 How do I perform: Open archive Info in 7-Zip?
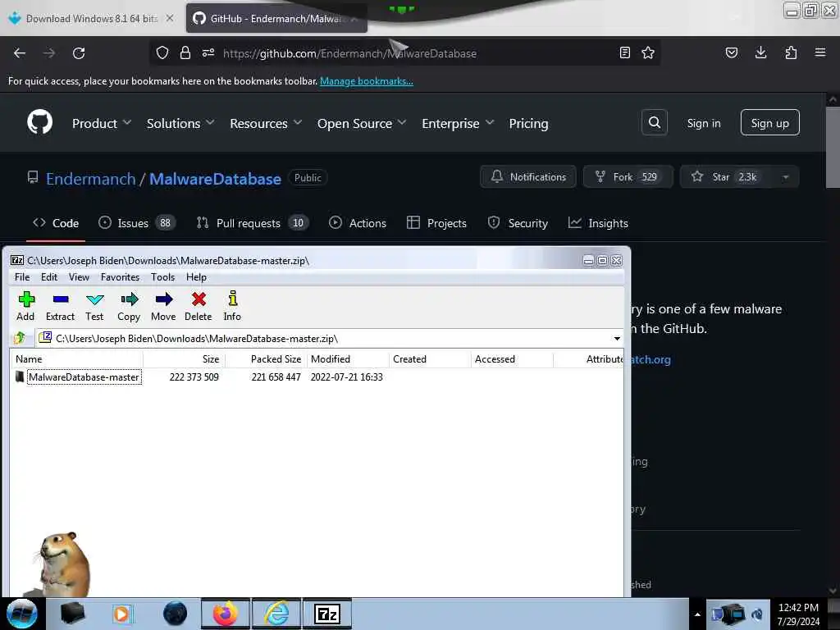[232, 307]
